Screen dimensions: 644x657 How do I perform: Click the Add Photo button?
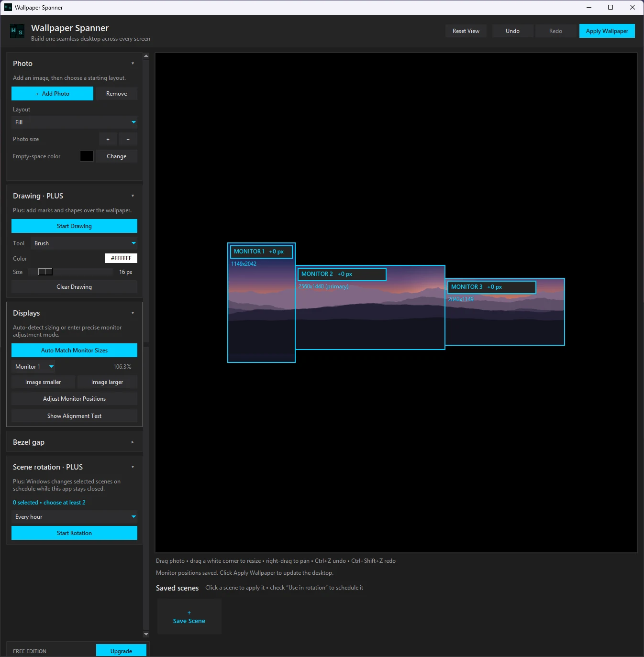pyautogui.click(x=52, y=94)
